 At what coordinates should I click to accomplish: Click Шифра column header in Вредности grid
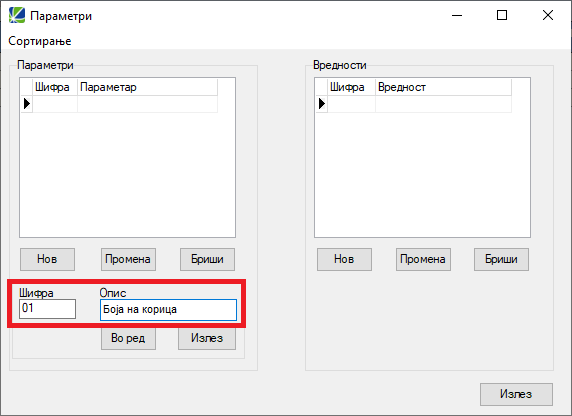pyautogui.click(x=351, y=87)
